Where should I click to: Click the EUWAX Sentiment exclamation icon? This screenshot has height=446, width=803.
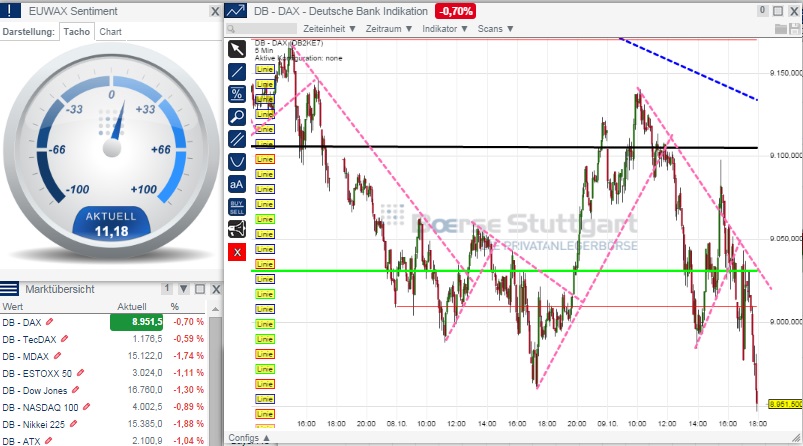[x=10, y=11]
